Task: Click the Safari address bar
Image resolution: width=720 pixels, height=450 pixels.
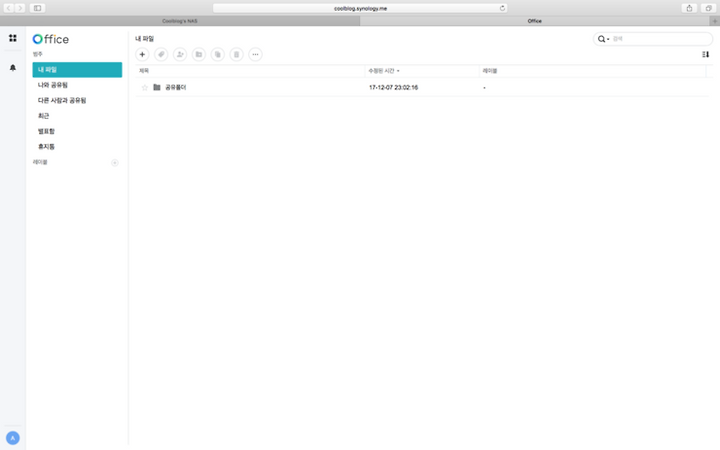Action: 360,8
